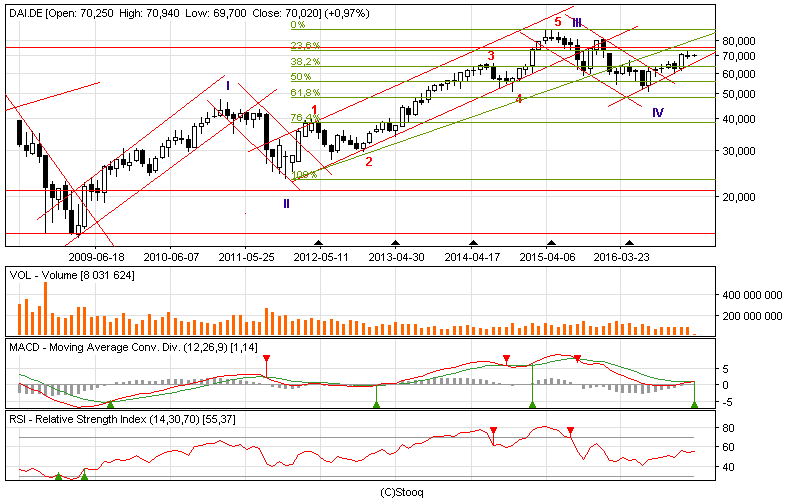
Task: Click the 100% Fibonacci level label
Action: [305, 174]
